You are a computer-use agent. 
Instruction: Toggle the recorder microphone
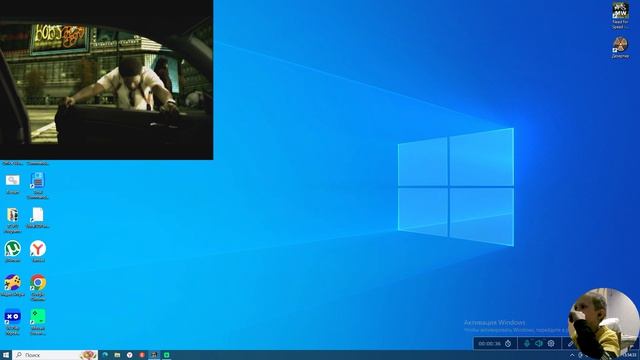pyautogui.click(x=527, y=344)
